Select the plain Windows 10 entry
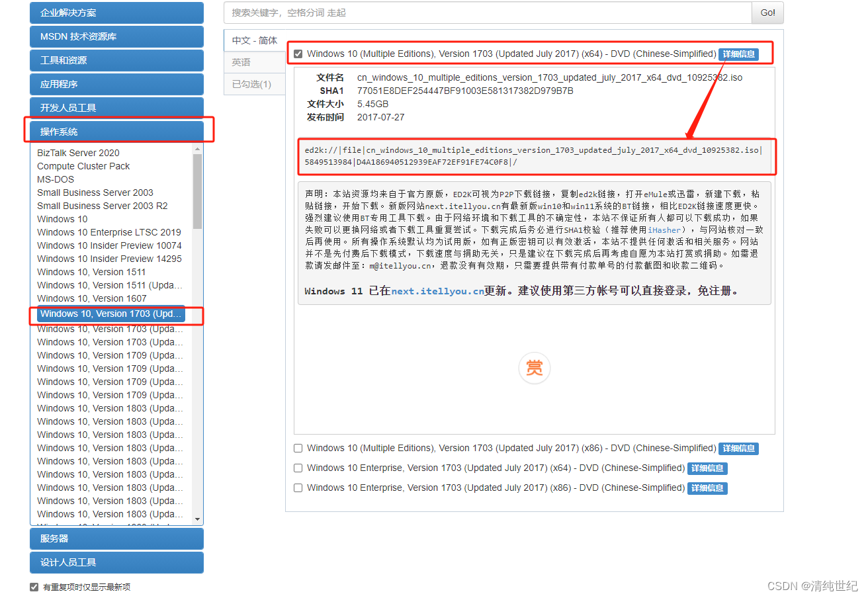Image resolution: width=868 pixels, height=598 pixels. pos(62,219)
